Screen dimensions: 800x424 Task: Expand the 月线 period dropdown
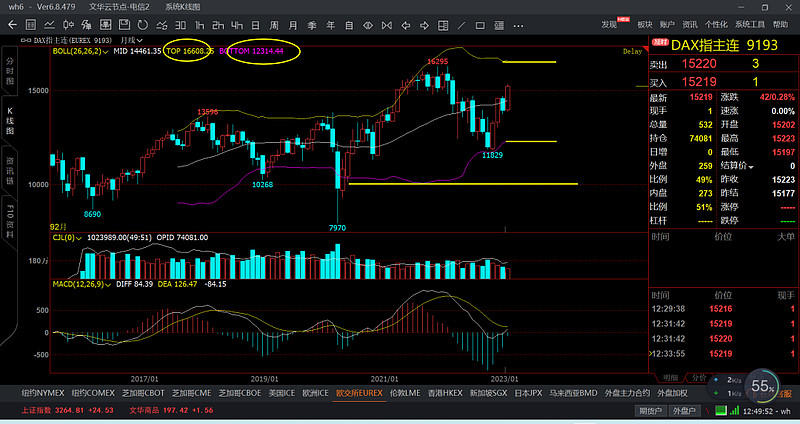click(x=132, y=40)
